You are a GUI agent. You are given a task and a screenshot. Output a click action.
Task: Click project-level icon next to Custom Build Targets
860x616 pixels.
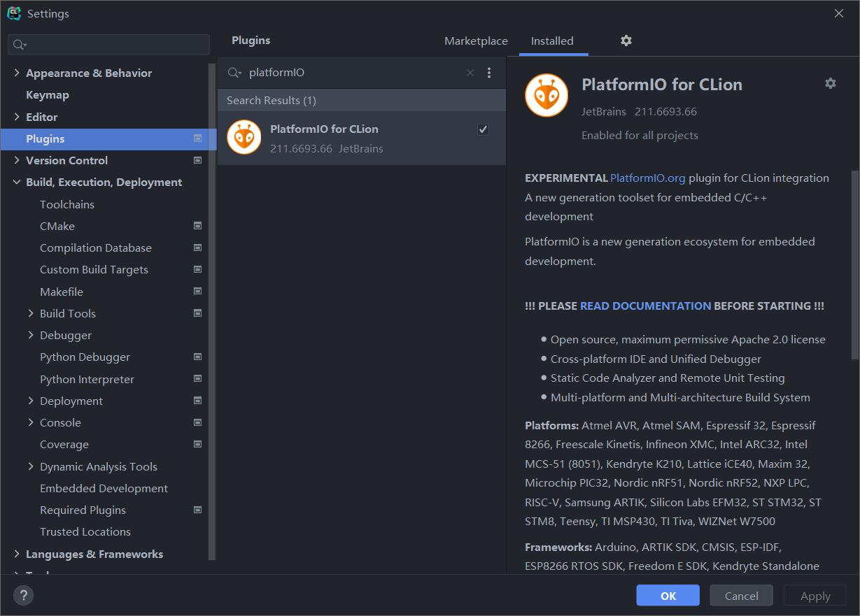197,269
